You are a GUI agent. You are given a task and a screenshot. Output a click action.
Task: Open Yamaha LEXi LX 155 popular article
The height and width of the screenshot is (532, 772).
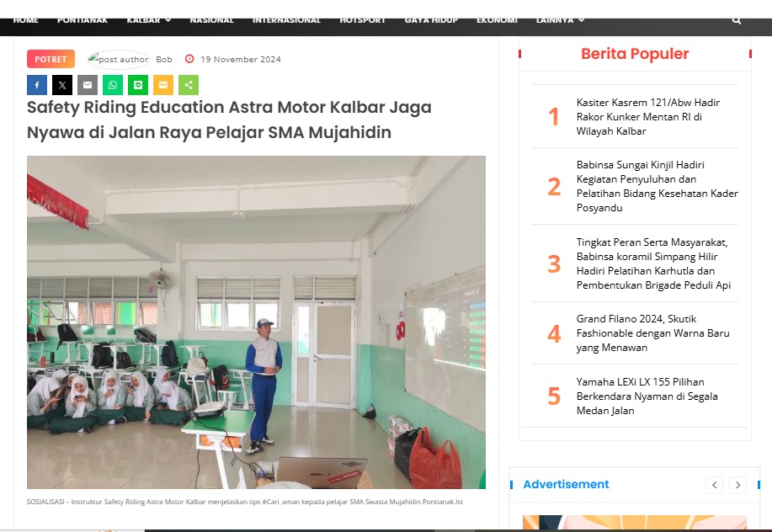tap(647, 396)
